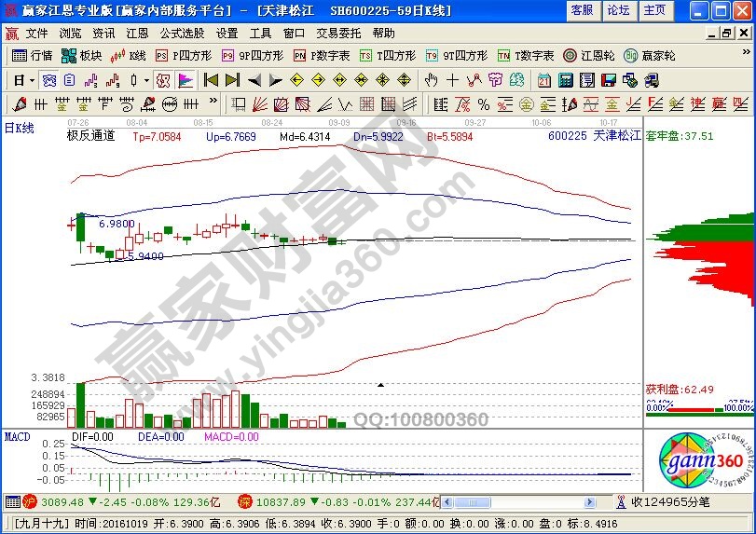Open the 江恩轮 (Gann wheel) tool
756x534 pixels.
pos(590,56)
